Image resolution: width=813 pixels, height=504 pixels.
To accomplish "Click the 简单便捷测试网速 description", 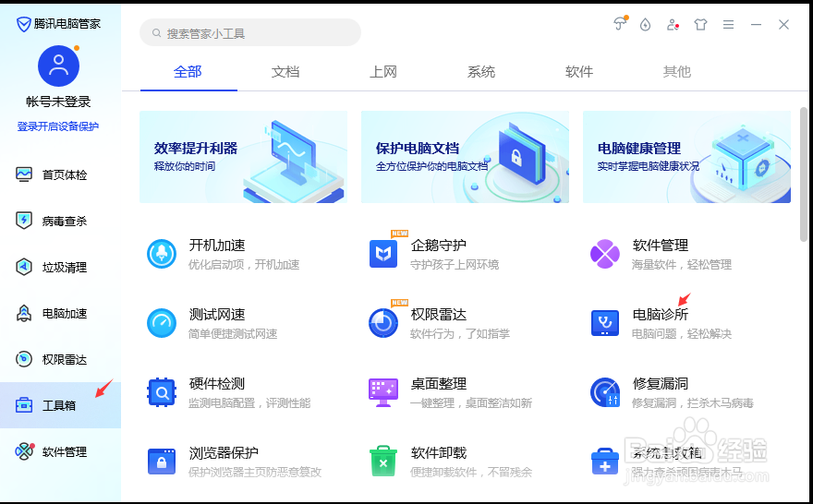I will (x=233, y=334).
